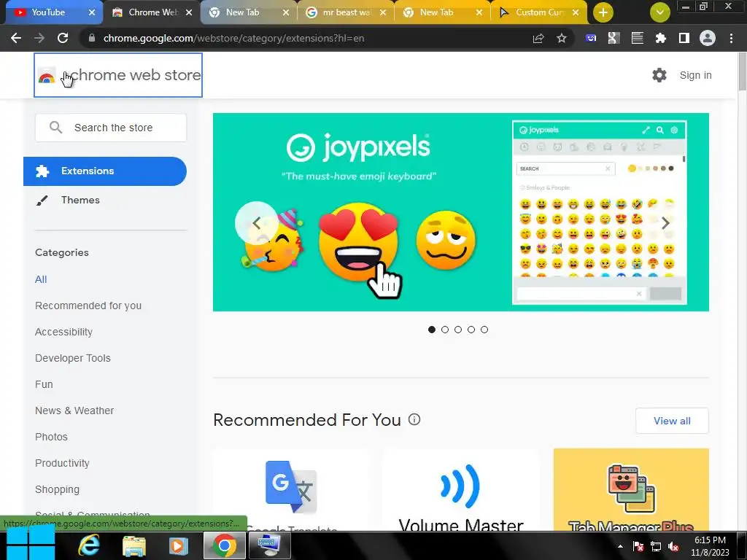The height and width of the screenshot is (560, 747).
Task: Switch to the mr beast search tab
Action: pos(346,12)
